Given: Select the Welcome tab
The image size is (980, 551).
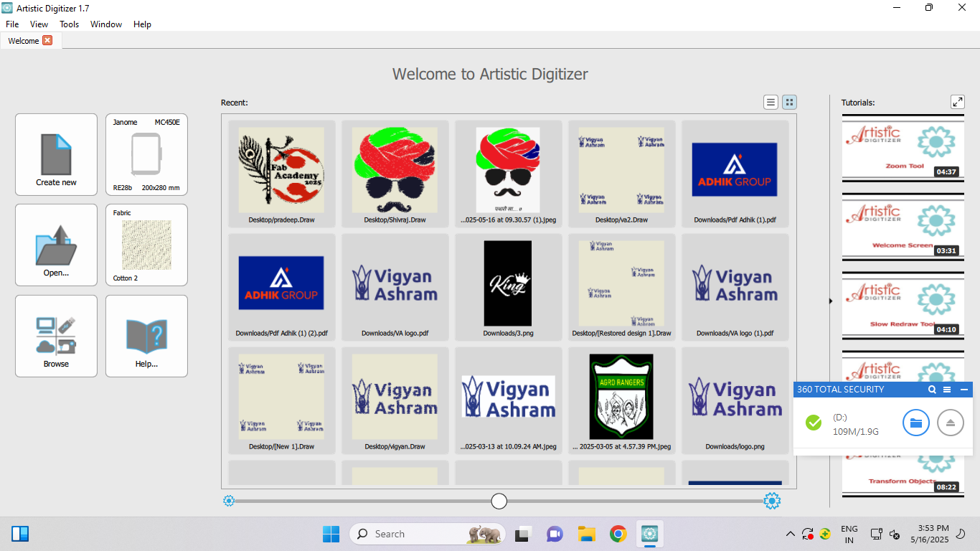Looking at the screenshot, I should point(24,41).
